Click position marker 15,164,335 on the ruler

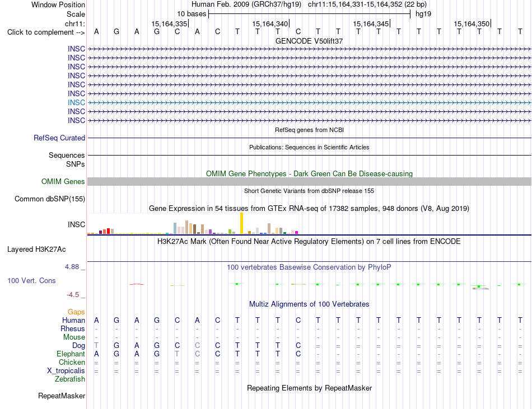pyautogui.click(x=169, y=23)
